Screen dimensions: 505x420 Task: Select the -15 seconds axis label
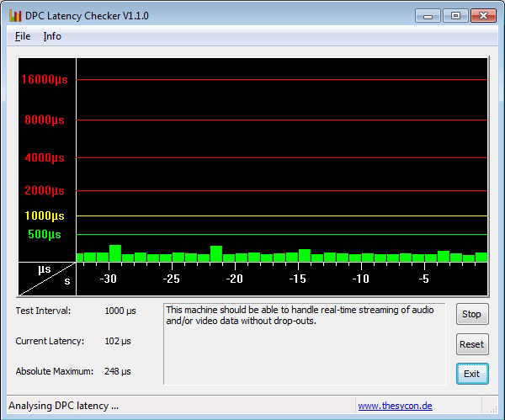click(297, 279)
